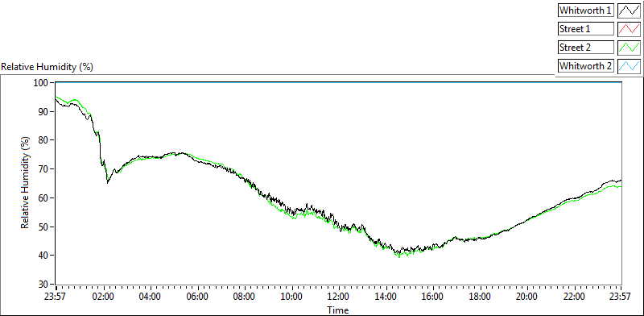
Task: Click the 08:00 time axis label
Action: (245, 297)
